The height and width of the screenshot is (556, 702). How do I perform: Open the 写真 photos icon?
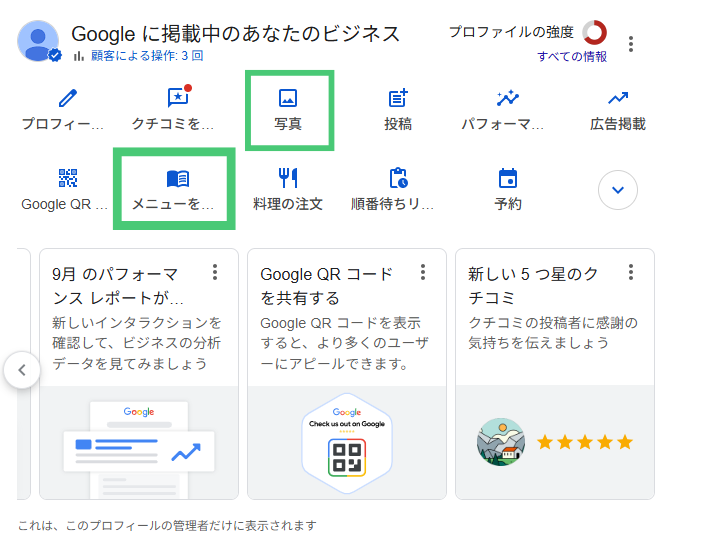tap(288, 98)
